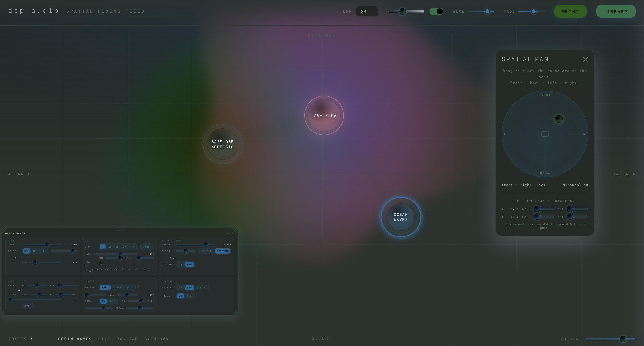Adjust the filter cutoff slider beside HP
Screen dimensions: 644x346
[64, 251]
